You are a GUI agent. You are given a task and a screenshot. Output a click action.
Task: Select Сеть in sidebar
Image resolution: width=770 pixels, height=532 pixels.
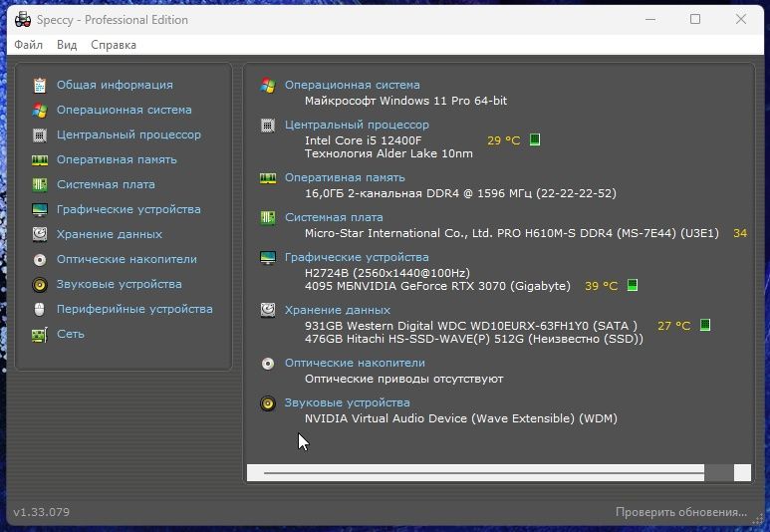point(71,334)
